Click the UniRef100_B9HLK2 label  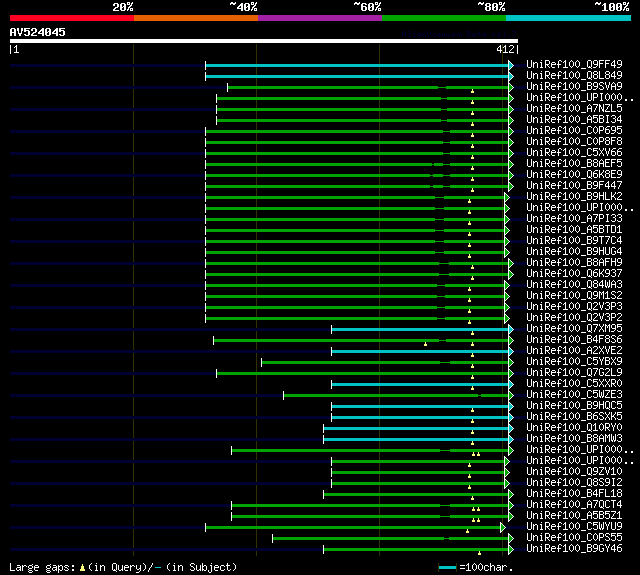pyautogui.click(x=574, y=197)
